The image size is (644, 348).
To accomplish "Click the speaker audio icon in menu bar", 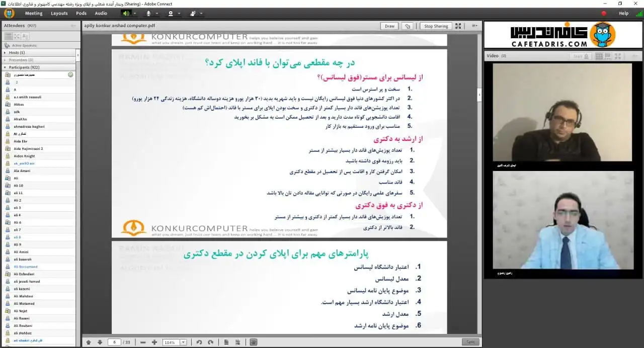I will point(126,13).
